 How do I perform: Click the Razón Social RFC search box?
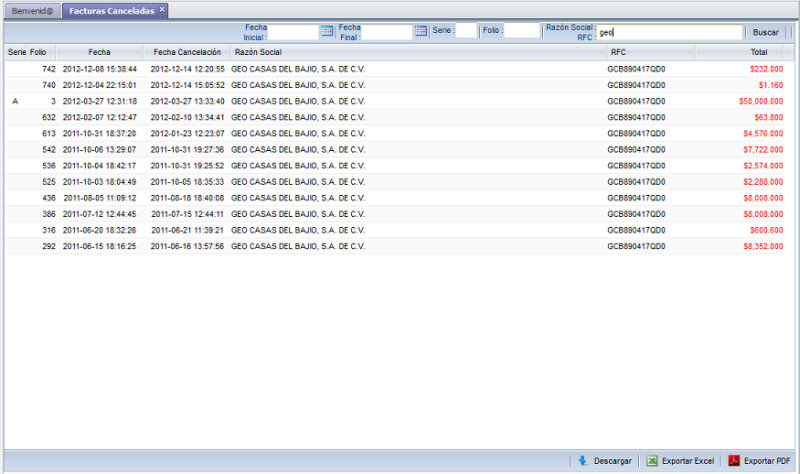(x=669, y=32)
